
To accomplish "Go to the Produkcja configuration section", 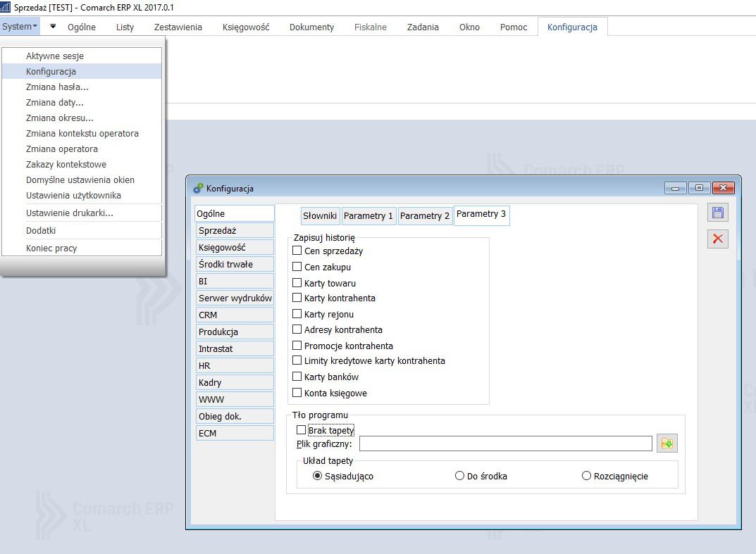I will [x=235, y=332].
